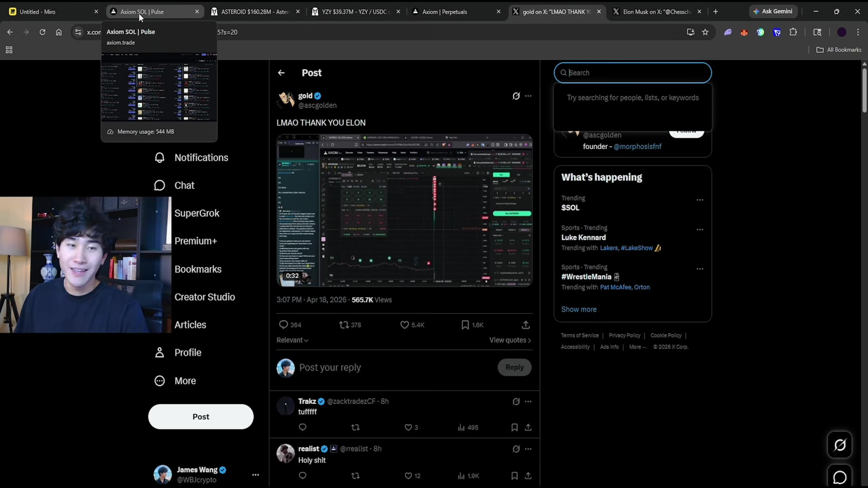Open the Profile person icon in the sidebar

(160, 352)
